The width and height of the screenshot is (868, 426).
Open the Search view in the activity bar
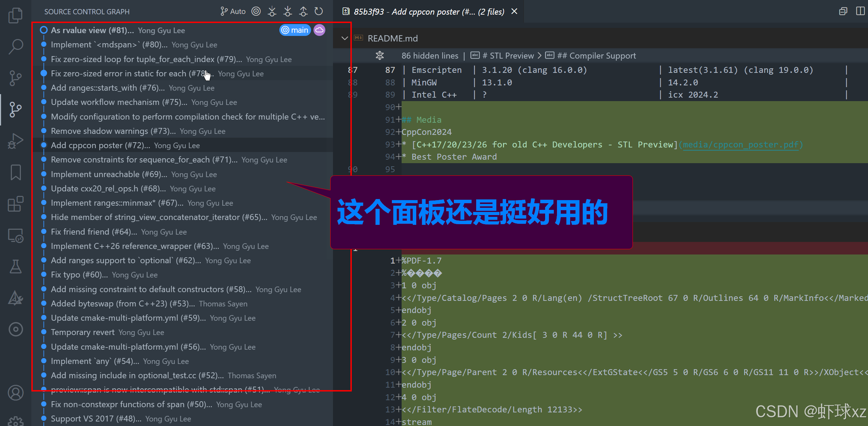15,46
